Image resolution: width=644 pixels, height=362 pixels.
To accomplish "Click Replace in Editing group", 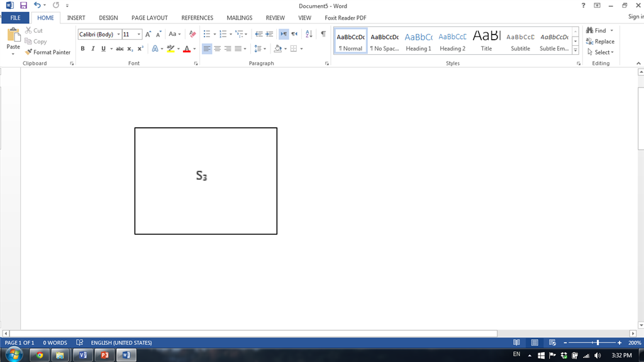I will point(600,41).
